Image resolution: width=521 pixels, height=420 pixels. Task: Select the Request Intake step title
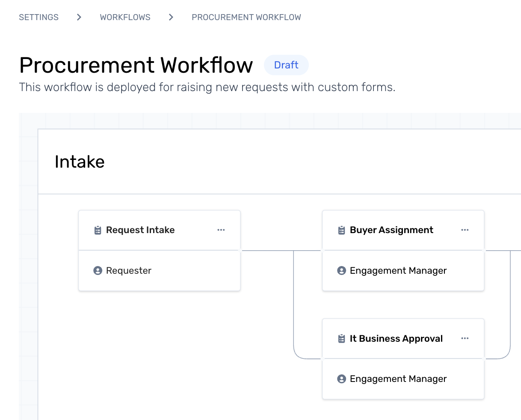140,230
